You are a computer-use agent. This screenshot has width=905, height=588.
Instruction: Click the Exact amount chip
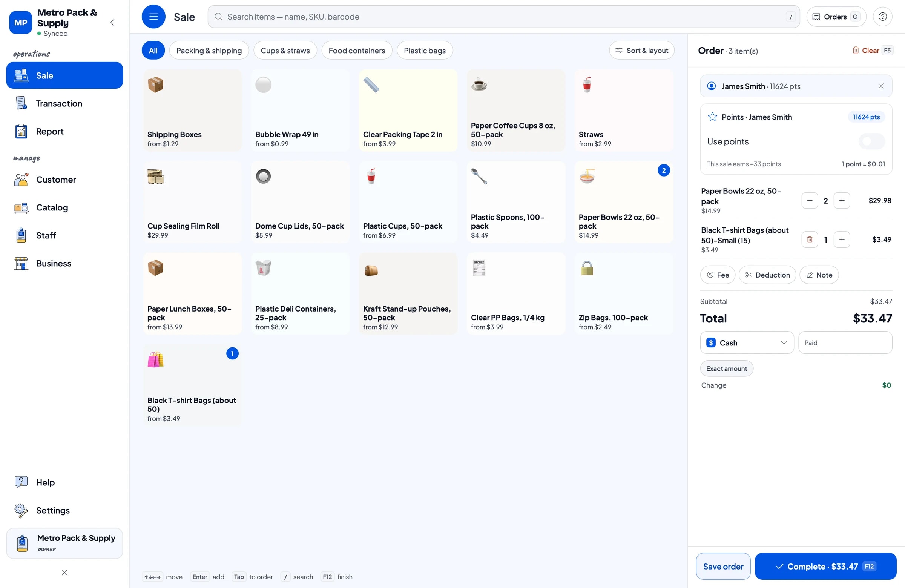pos(726,368)
